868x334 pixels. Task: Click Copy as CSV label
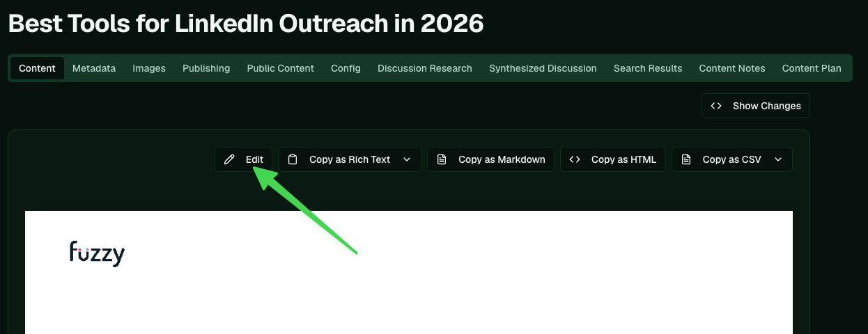pos(731,159)
